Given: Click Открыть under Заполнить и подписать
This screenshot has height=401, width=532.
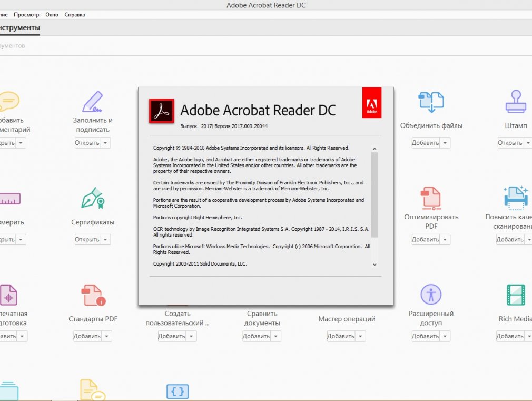Looking at the screenshot, I should tap(87, 143).
